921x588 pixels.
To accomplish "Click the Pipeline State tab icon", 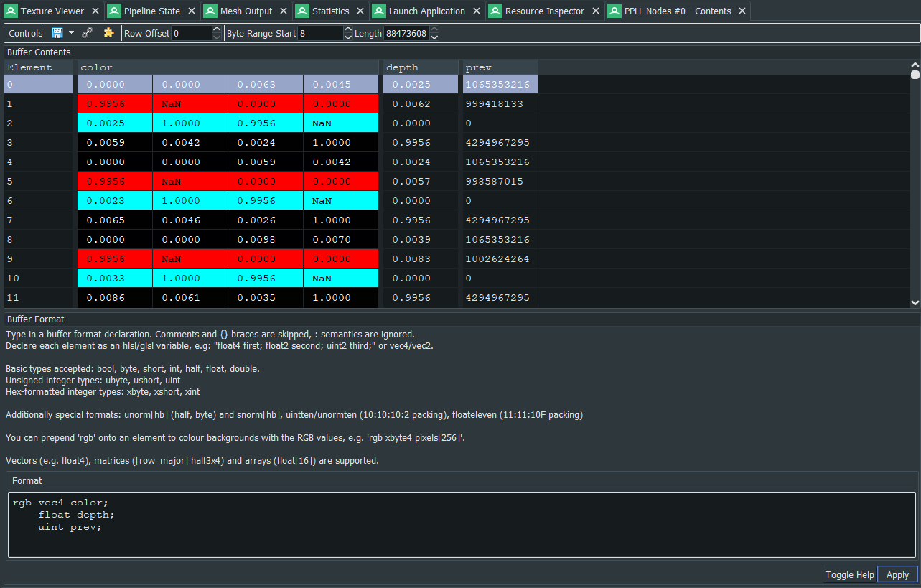I will (114, 11).
